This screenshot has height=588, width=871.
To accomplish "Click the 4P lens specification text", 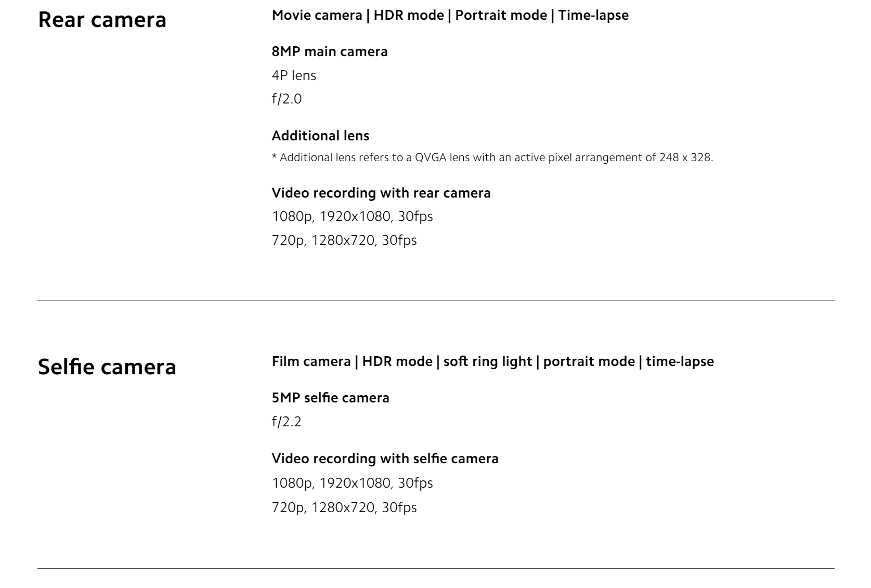I will 294,75.
